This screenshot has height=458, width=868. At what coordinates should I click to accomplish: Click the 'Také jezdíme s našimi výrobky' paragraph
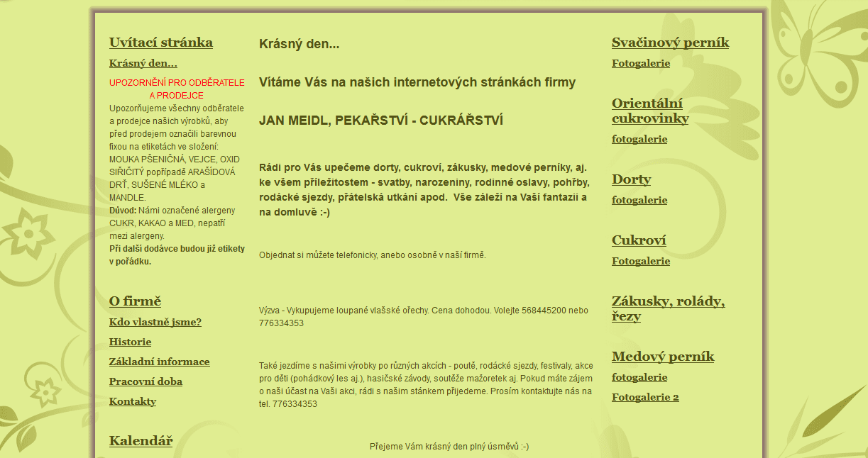pyautogui.click(x=426, y=385)
